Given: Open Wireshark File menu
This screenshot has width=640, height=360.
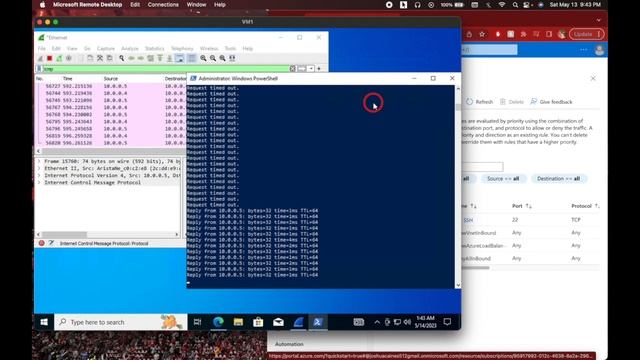Looking at the screenshot, I should 42,49.
